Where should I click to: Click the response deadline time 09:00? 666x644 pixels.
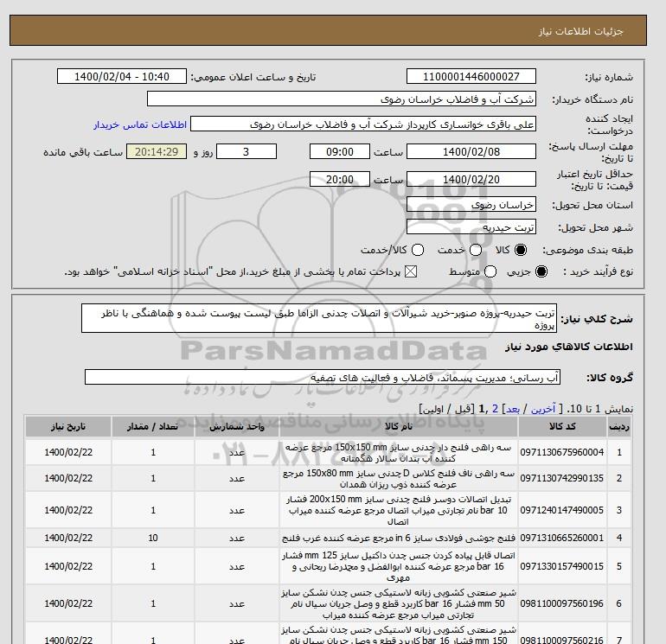click(340, 151)
